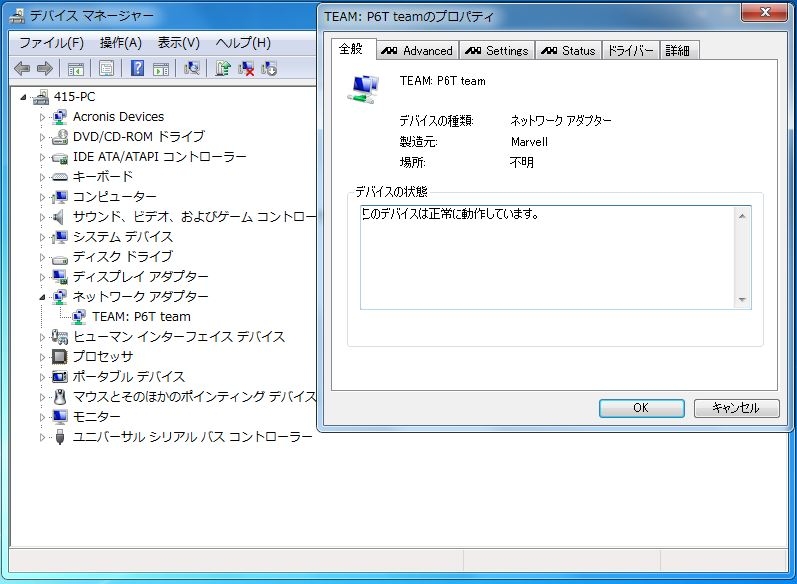The height and width of the screenshot is (584, 797).
Task: Select the 415-PC computer tree item
Action: (x=74, y=97)
